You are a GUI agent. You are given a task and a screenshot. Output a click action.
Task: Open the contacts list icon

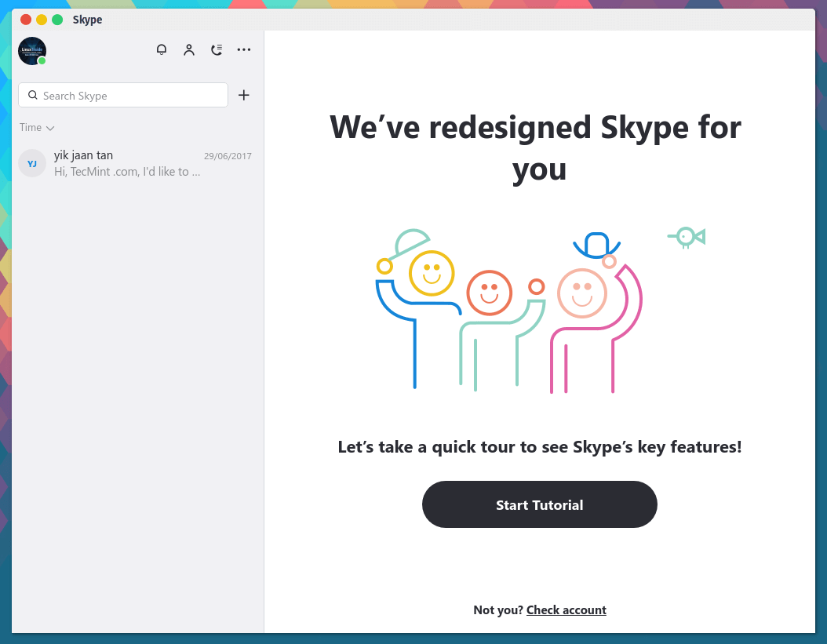coord(189,50)
